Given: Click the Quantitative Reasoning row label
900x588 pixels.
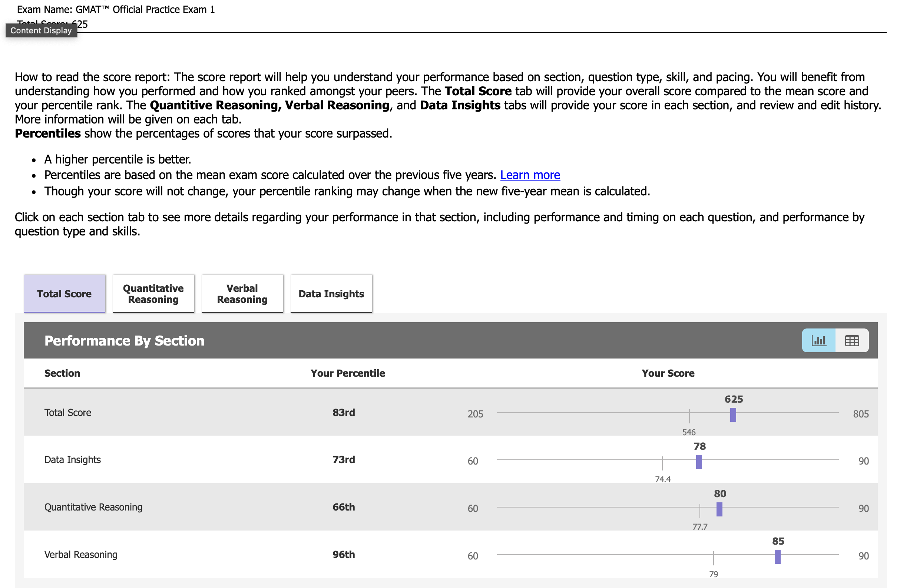Looking at the screenshot, I should [93, 507].
